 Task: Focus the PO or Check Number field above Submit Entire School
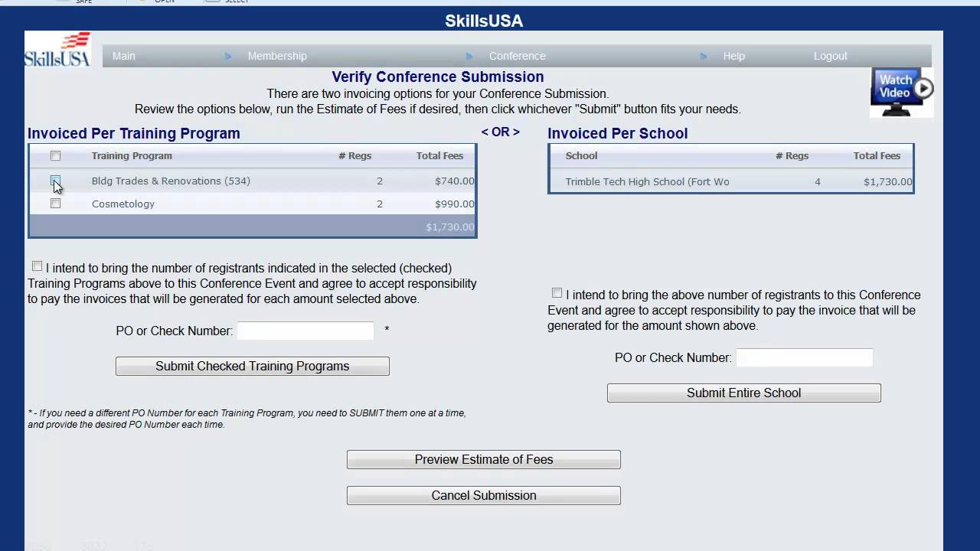pyautogui.click(x=805, y=357)
